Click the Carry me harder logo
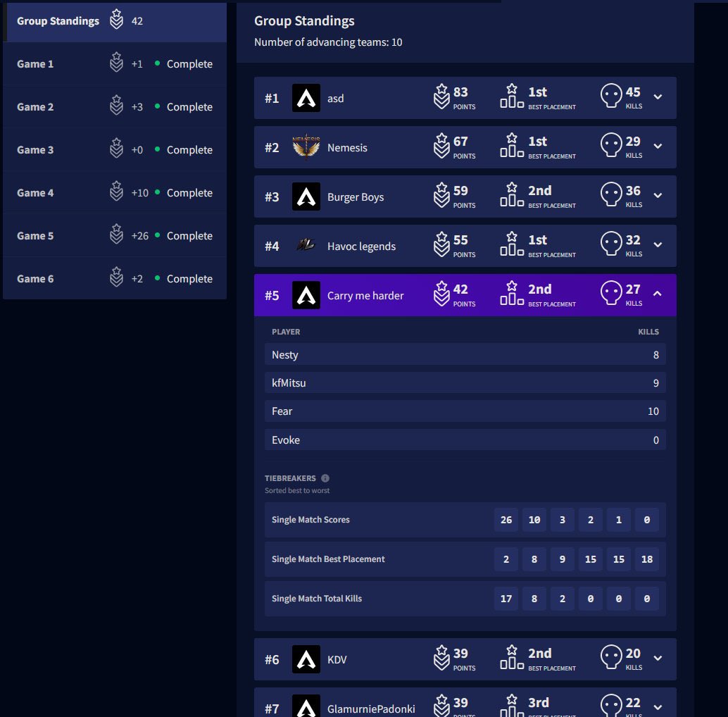This screenshot has width=728, height=717. [306, 295]
